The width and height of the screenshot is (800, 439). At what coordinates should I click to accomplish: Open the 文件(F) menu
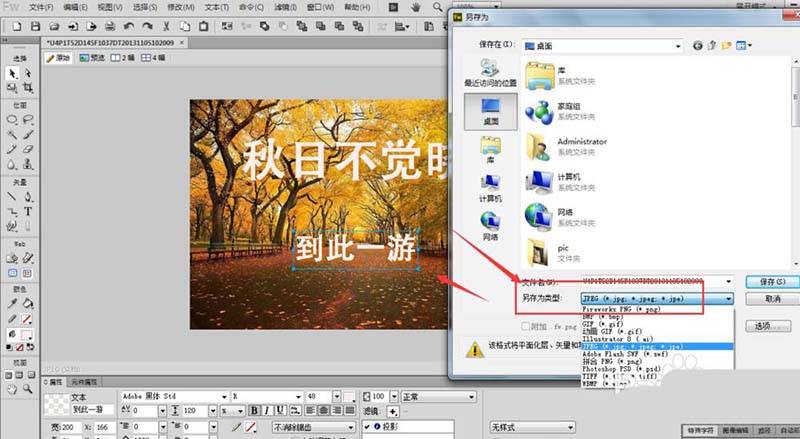(41, 7)
